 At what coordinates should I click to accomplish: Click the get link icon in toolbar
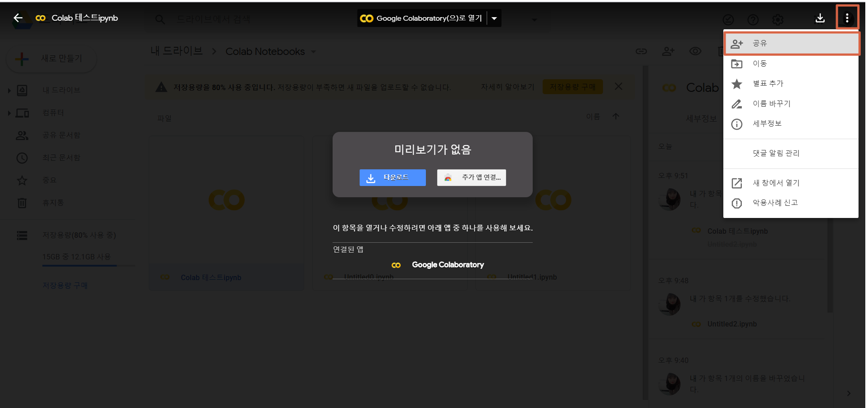click(641, 51)
